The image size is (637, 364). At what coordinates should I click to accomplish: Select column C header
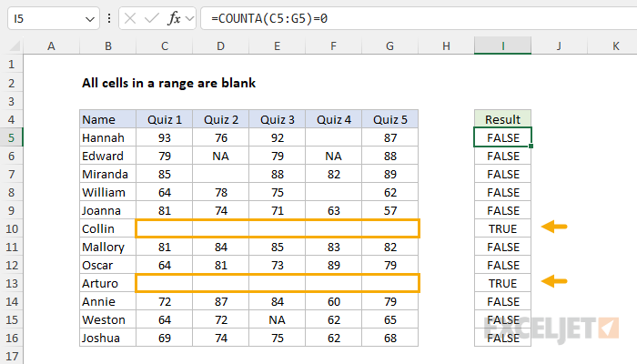click(165, 45)
